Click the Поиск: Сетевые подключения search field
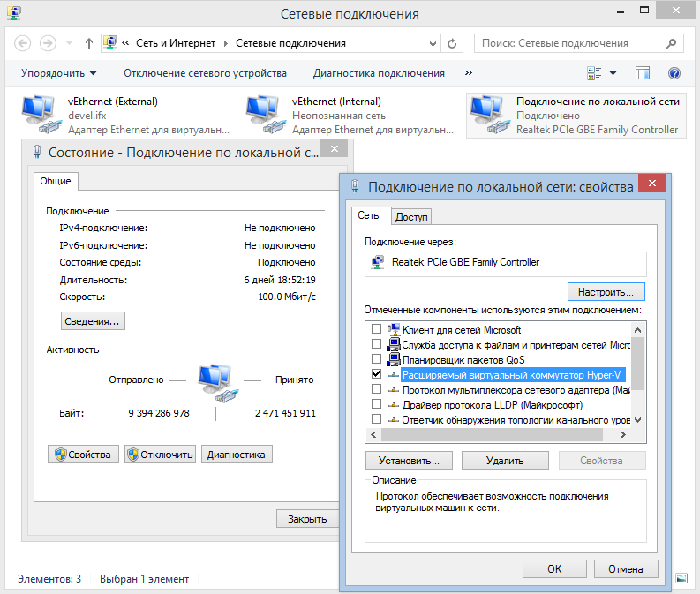The width and height of the screenshot is (700, 594). [569, 43]
